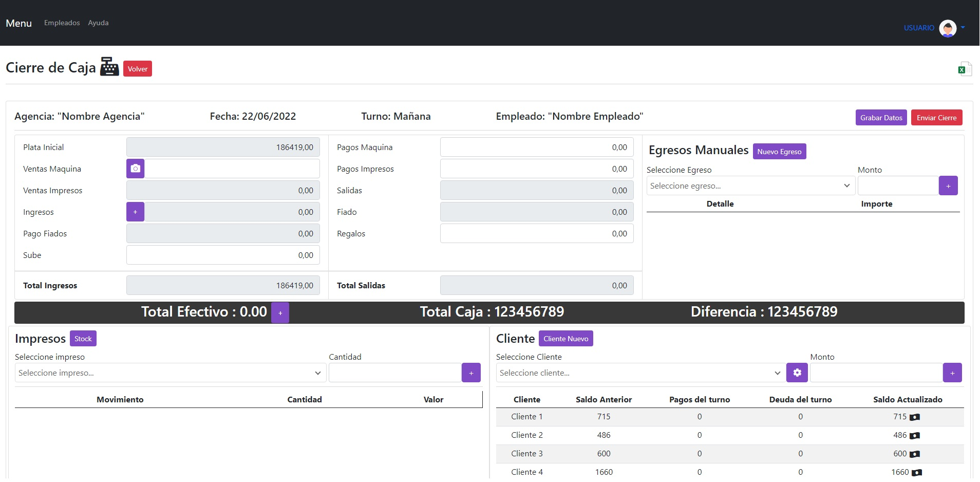The height and width of the screenshot is (482, 980).
Task: Click the money icon in Cliente 1 row
Action: [x=914, y=417]
